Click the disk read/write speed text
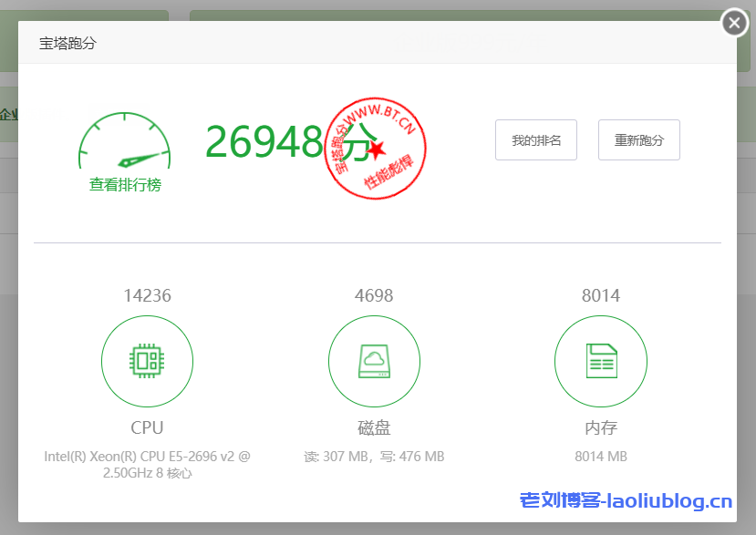 point(374,457)
